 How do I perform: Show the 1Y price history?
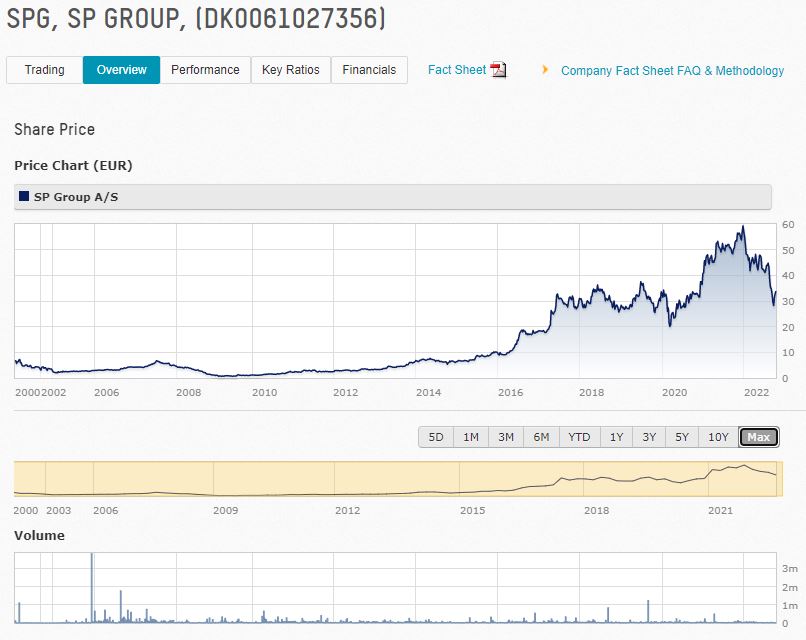coord(617,437)
